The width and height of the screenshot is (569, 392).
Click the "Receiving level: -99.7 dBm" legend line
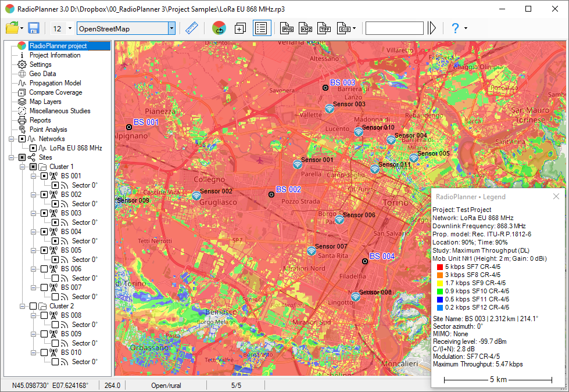[x=470, y=341]
